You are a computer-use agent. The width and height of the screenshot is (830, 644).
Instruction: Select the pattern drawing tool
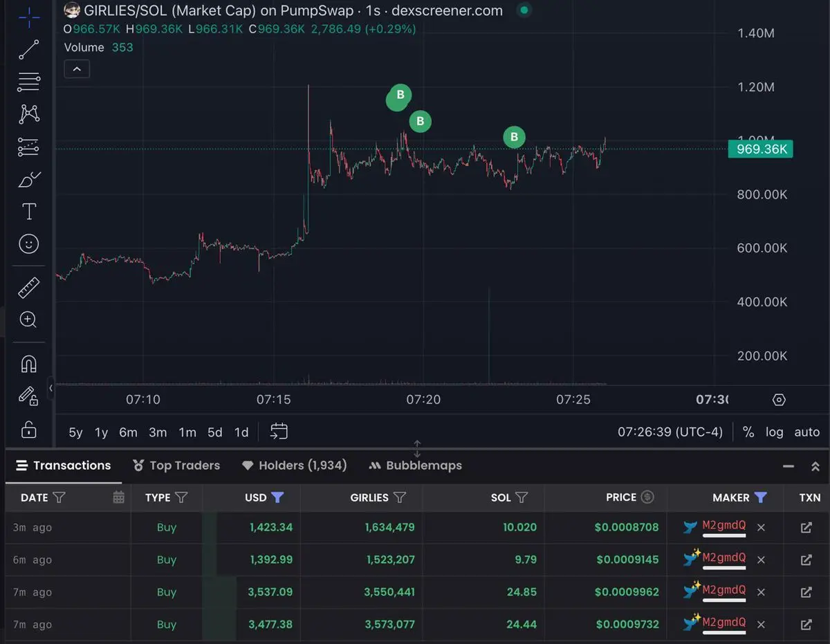pyautogui.click(x=28, y=114)
